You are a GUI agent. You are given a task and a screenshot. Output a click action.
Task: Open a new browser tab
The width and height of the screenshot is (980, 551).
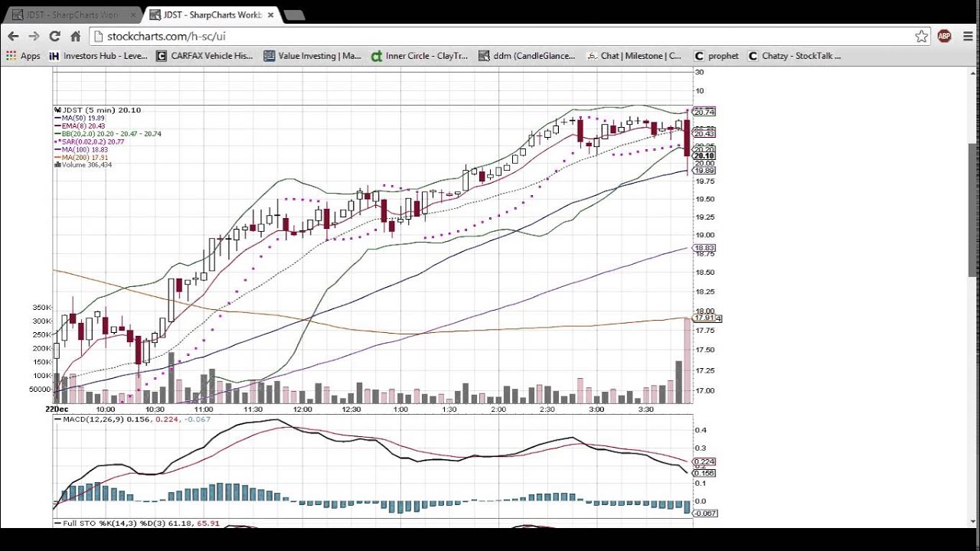point(294,15)
